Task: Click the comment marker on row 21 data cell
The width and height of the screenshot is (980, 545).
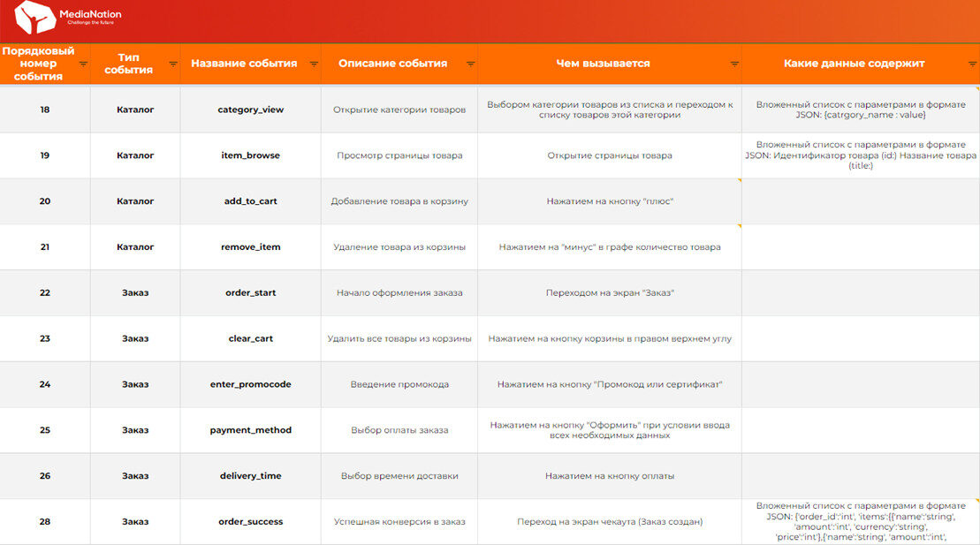Action: click(x=740, y=226)
